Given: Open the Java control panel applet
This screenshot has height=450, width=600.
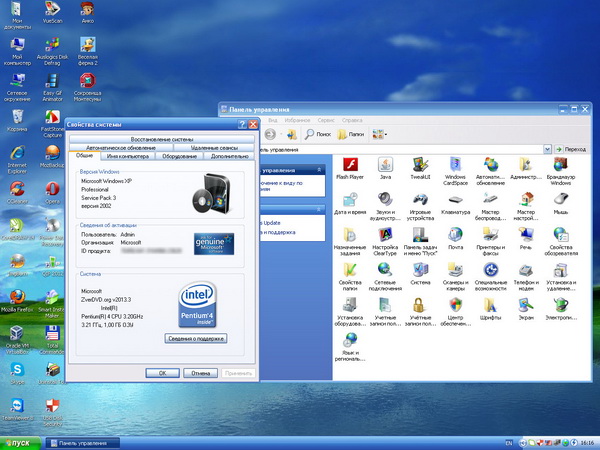Looking at the screenshot, I should point(385,165).
